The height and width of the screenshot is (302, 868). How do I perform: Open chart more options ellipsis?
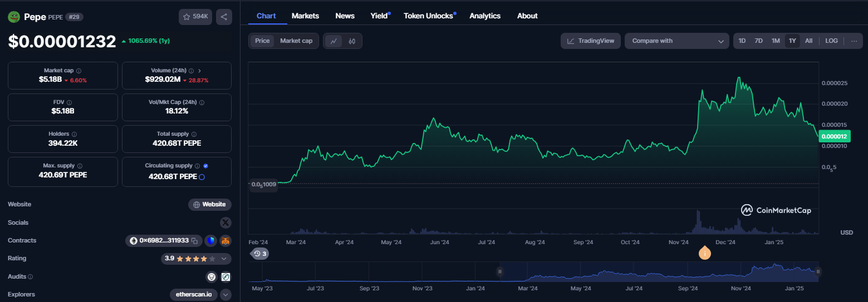[x=854, y=41]
